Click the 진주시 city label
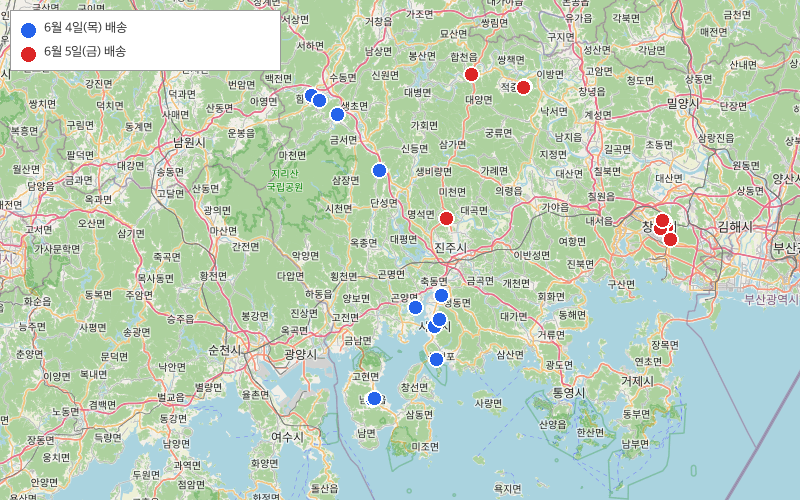800x500 pixels. point(451,248)
